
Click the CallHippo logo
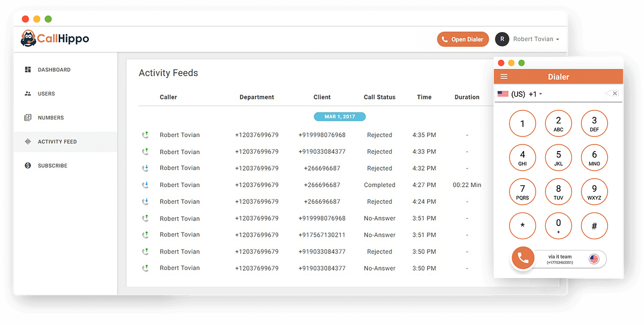point(55,39)
